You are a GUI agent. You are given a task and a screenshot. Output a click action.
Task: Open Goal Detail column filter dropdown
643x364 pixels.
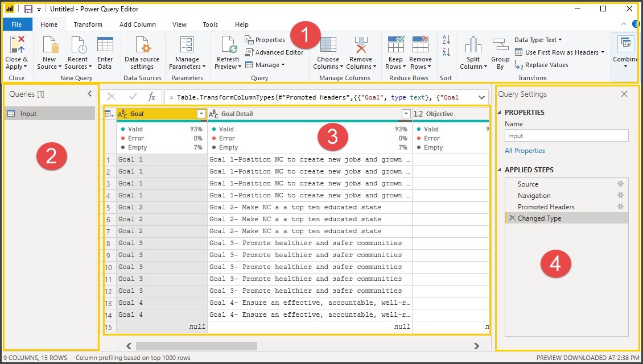(x=406, y=114)
